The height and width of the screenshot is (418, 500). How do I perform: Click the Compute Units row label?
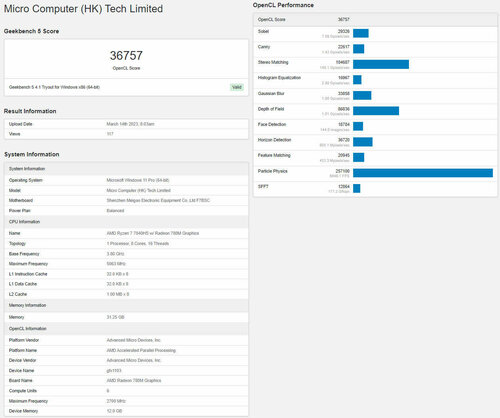point(23,391)
